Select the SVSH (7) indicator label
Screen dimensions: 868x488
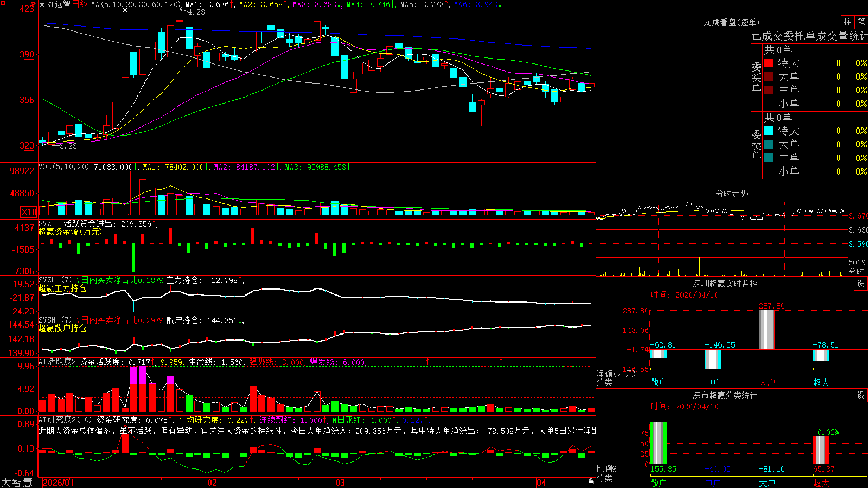(x=55, y=320)
